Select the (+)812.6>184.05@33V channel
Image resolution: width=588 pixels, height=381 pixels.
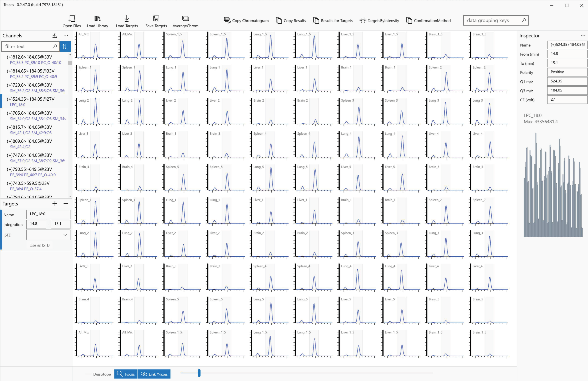[x=30, y=57]
